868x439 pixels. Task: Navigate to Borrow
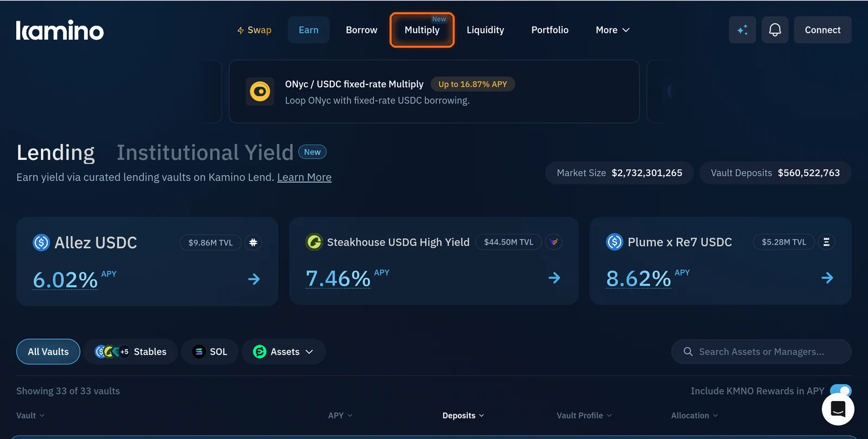point(361,30)
